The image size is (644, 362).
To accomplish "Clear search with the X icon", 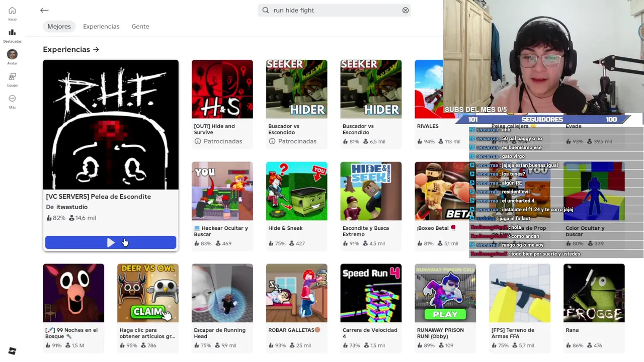I will point(406,10).
